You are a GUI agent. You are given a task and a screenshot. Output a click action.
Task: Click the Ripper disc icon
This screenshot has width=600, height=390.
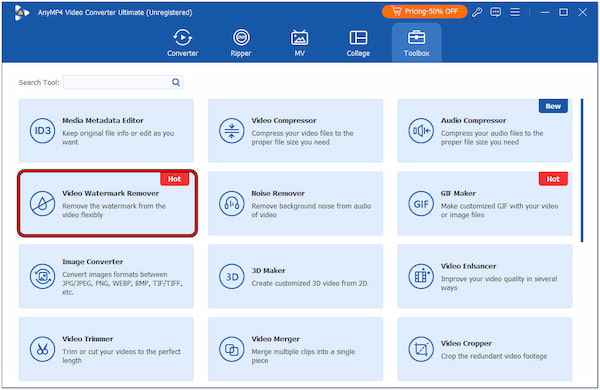click(x=241, y=38)
